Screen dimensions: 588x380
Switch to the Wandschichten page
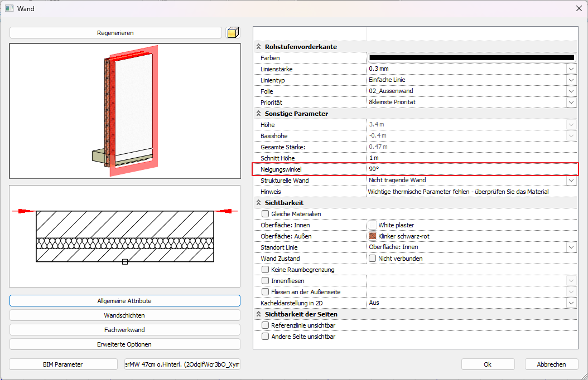point(125,315)
